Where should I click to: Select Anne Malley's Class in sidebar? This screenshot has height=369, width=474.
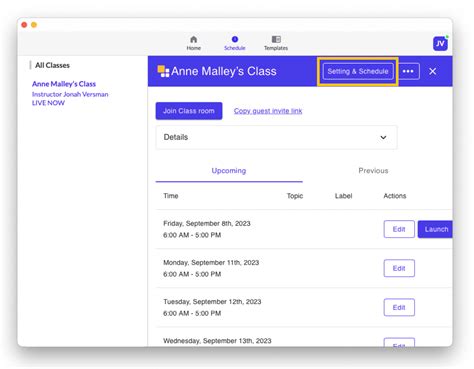(64, 84)
